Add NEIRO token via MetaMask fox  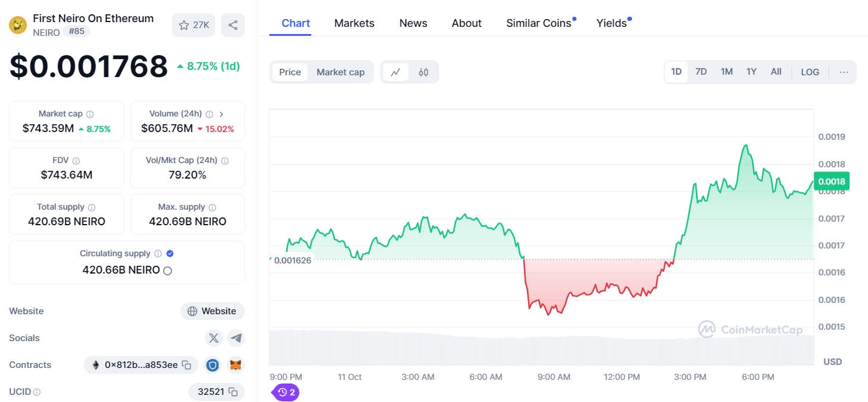coord(235,364)
